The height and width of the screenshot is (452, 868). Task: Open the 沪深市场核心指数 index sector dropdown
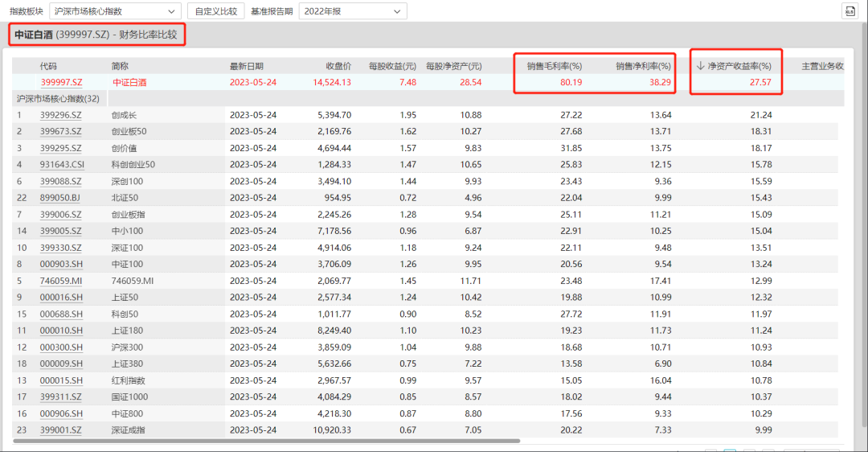tap(115, 11)
